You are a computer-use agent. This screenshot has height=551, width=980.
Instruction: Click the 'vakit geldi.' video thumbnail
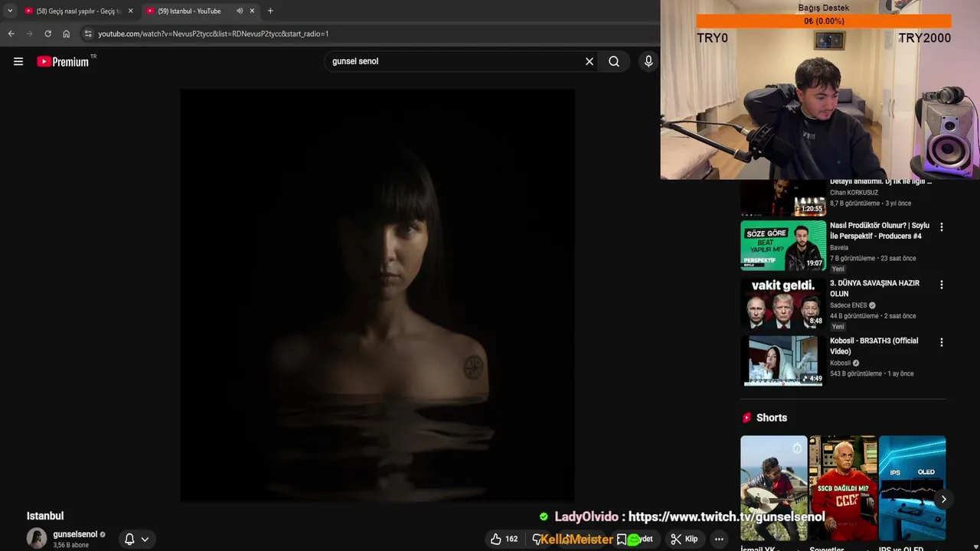click(x=783, y=303)
